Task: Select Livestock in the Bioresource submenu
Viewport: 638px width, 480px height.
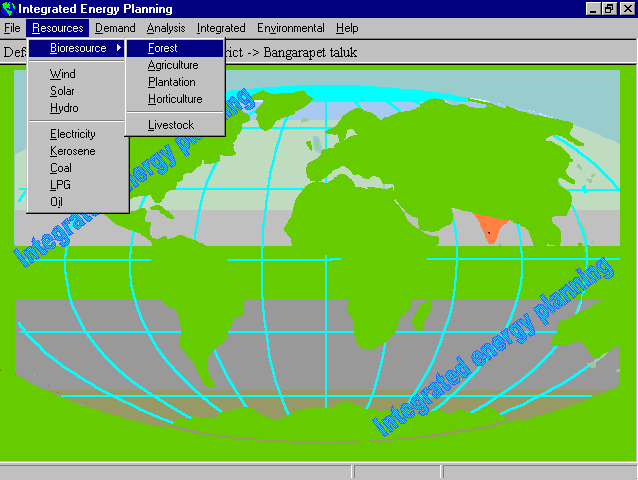Action: (171, 125)
